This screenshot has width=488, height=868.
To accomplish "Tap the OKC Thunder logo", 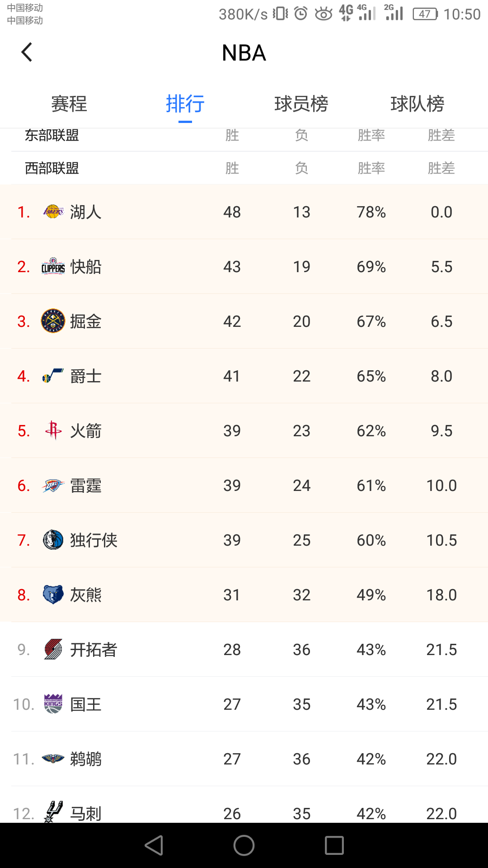I will [x=53, y=486].
